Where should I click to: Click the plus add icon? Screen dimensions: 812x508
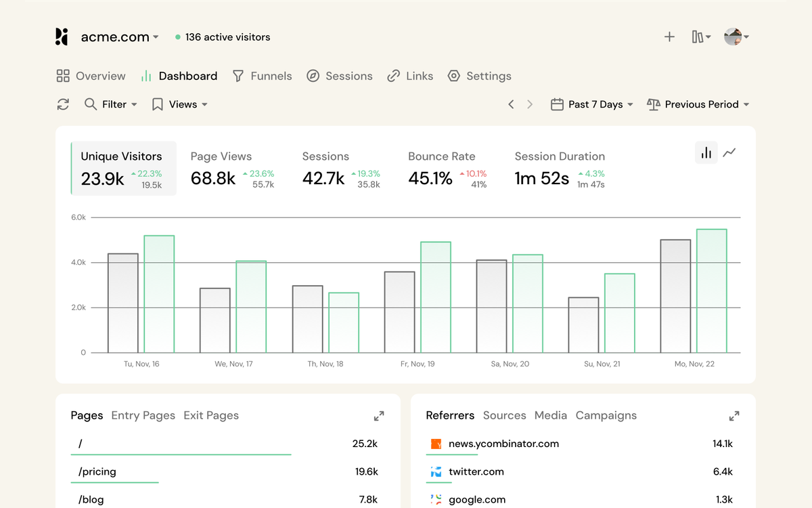669,37
